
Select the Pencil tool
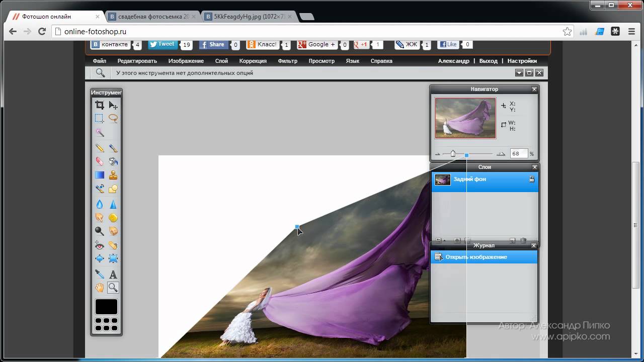point(100,148)
